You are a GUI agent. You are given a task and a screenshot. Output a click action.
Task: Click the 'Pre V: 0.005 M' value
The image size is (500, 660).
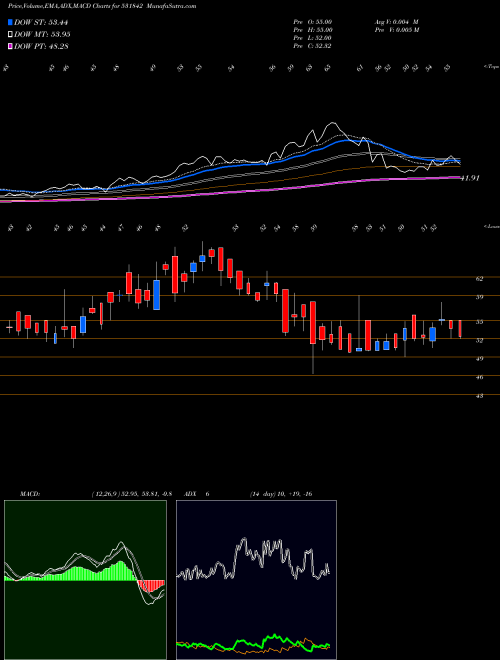pyautogui.click(x=397, y=30)
